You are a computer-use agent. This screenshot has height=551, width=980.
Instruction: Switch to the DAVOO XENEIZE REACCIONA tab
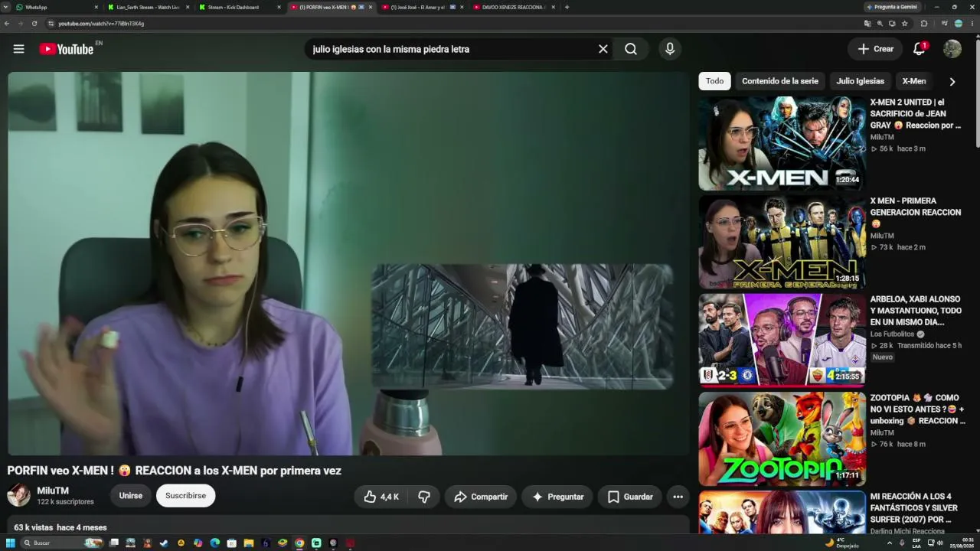click(x=514, y=7)
